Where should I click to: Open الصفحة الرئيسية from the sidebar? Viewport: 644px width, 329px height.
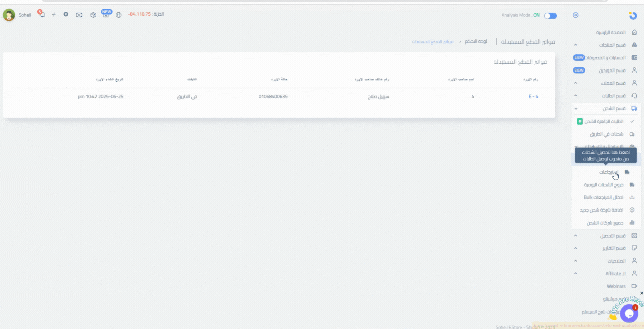coord(610,32)
